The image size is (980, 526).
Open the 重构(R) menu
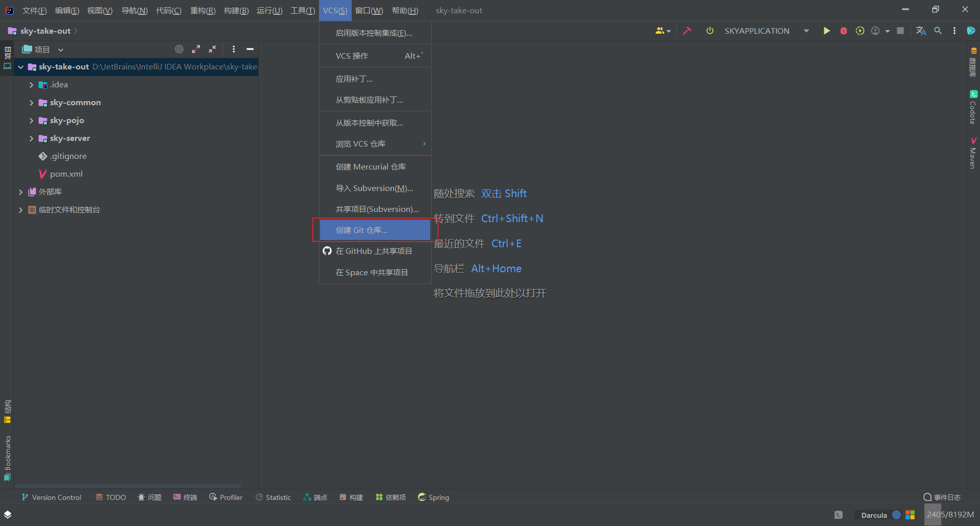click(x=203, y=10)
